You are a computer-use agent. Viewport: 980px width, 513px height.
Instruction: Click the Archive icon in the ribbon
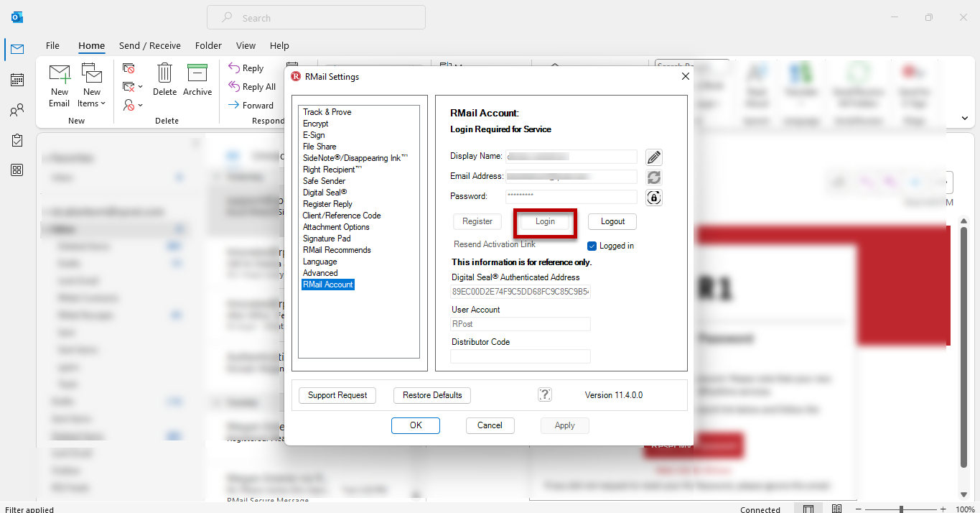[197, 80]
